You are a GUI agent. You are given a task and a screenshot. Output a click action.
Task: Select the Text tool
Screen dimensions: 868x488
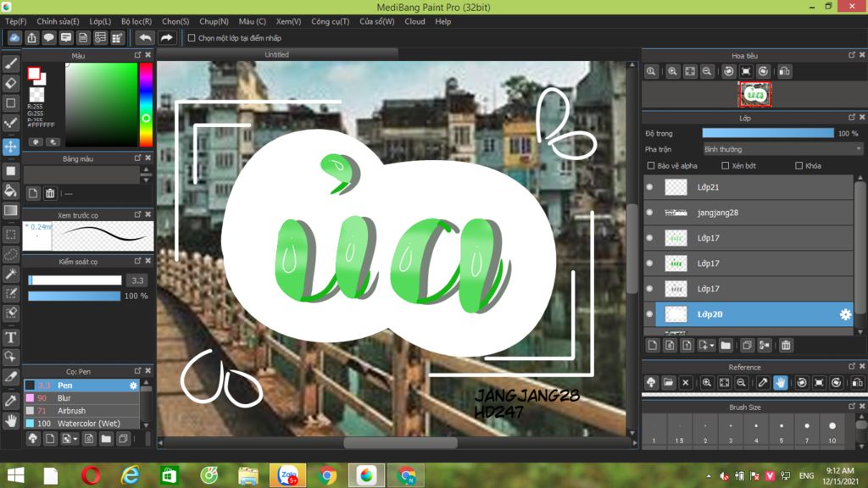tap(10, 337)
